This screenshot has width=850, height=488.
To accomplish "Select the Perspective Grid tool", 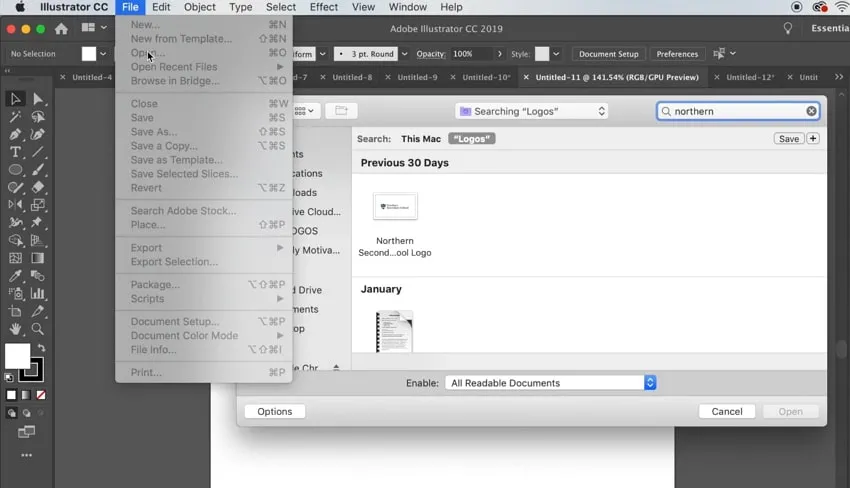I will [37, 240].
